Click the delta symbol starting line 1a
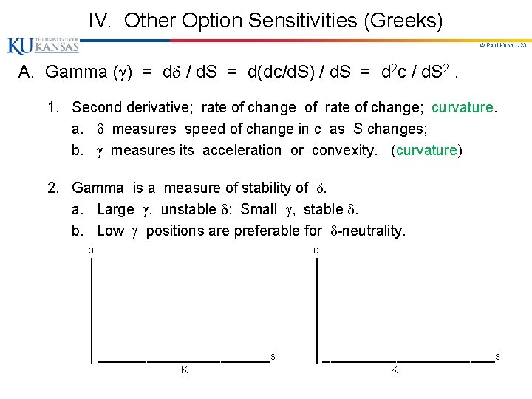 click(x=100, y=129)
